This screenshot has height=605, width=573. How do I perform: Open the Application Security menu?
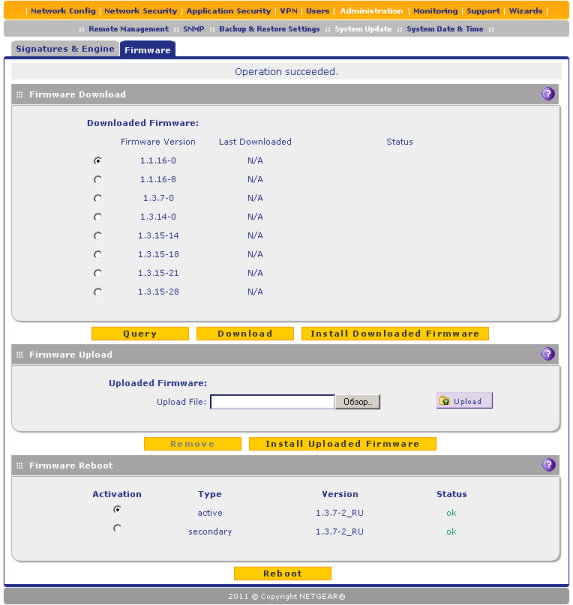pyautogui.click(x=228, y=11)
